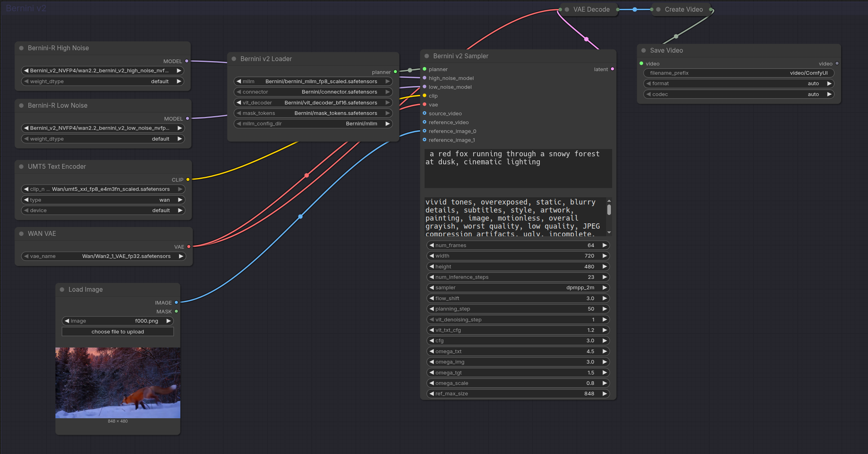Click the Bernini v2 Loader node title
This screenshot has height=454, width=868.
coord(266,59)
